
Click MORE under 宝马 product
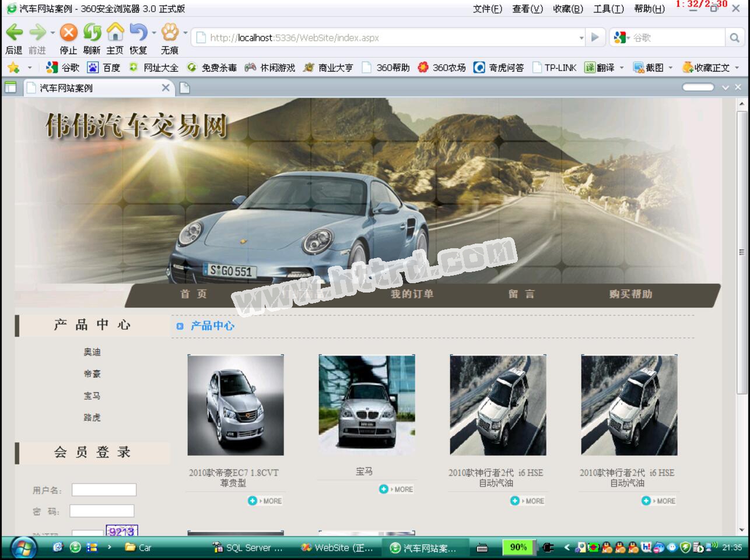[x=396, y=489]
